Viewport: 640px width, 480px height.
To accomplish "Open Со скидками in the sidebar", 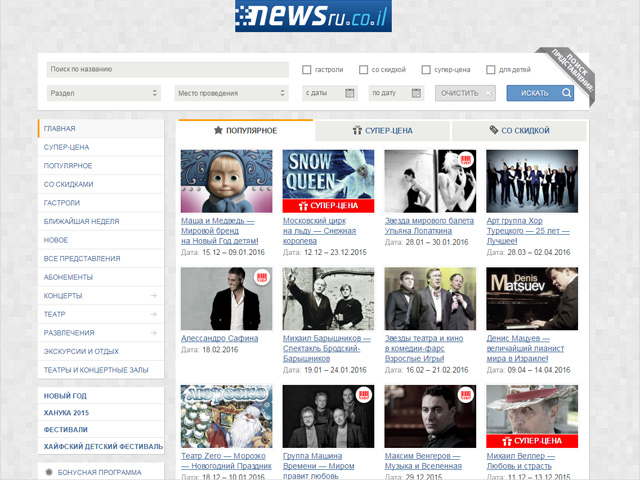I will click(x=101, y=184).
